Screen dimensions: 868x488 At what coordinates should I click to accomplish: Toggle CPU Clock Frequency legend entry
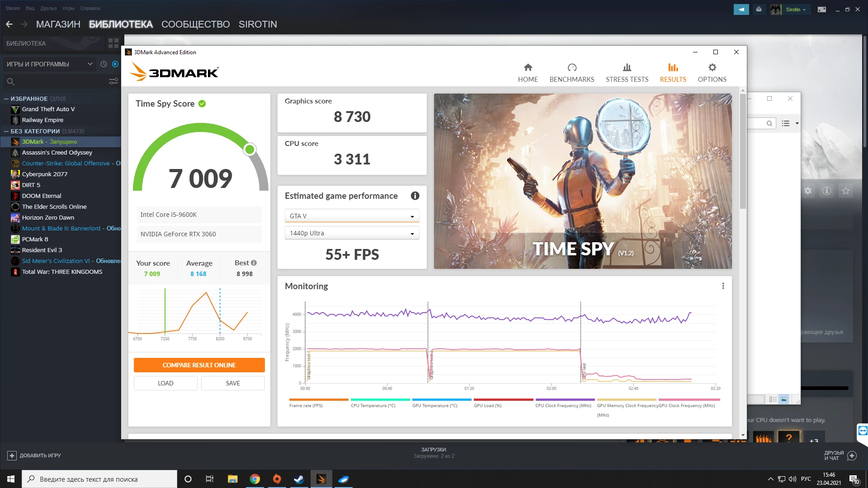[x=564, y=403]
